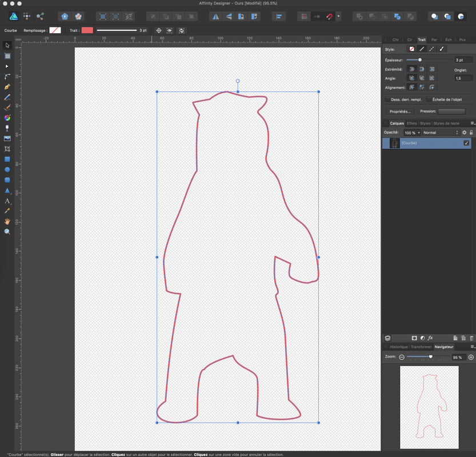The width and height of the screenshot is (476, 457).
Task: Set stroke style to dashed line
Action: [431, 49]
